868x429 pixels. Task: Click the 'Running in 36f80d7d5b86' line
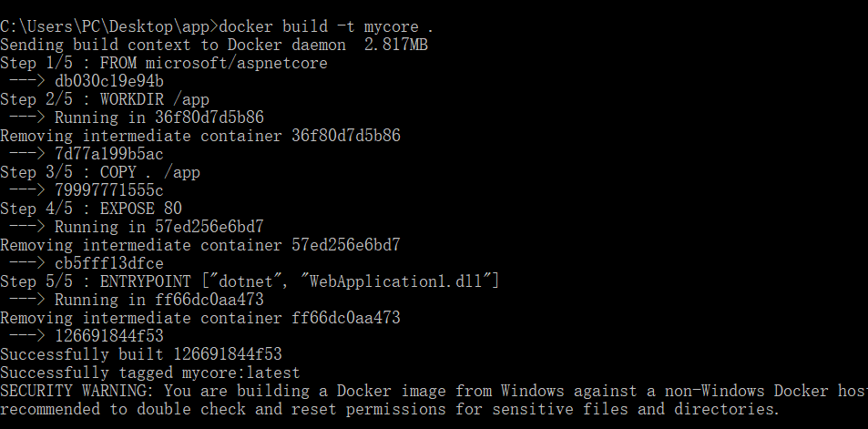tap(159, 117)
